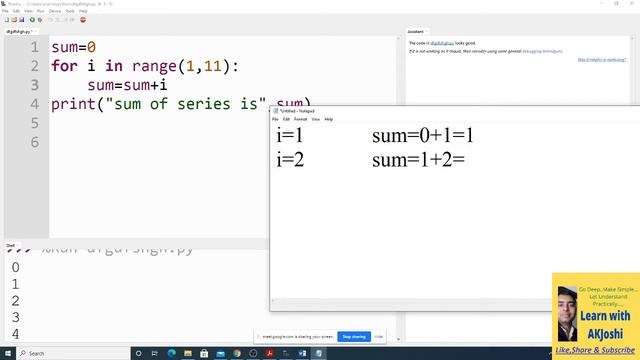Image resolution: width=640 pixels, height=360 pixels.
Task: Click Thonny icon on taskbar
Action: pos(286,353)
